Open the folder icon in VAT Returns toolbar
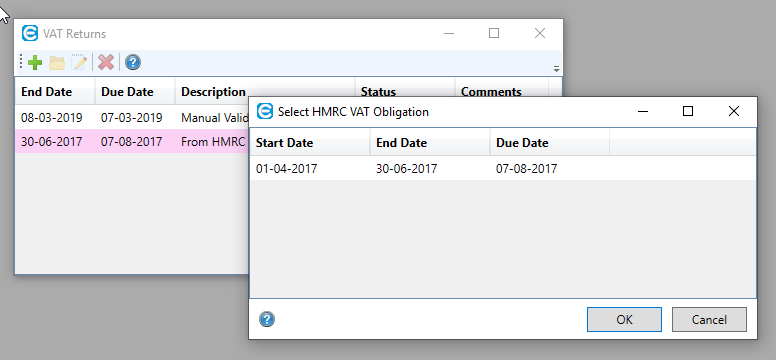Viewport: 776px width, 360px height. pyautogui.click(x=57, y=62)
